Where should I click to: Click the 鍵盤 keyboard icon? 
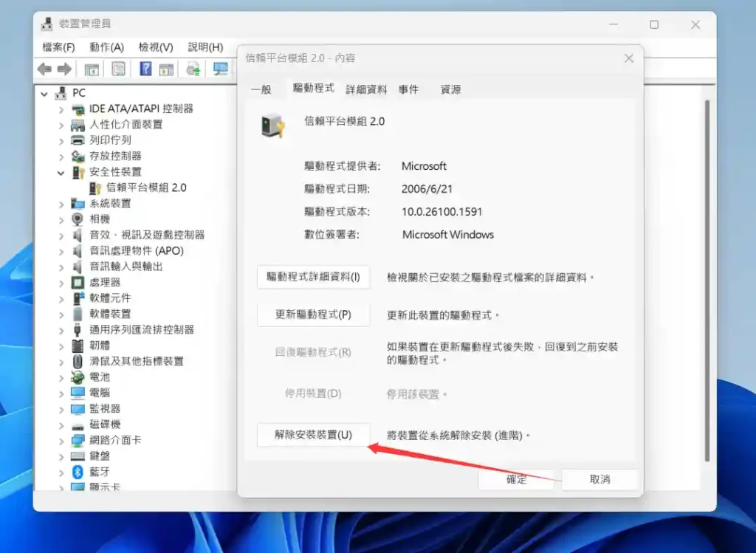(78, 456)
